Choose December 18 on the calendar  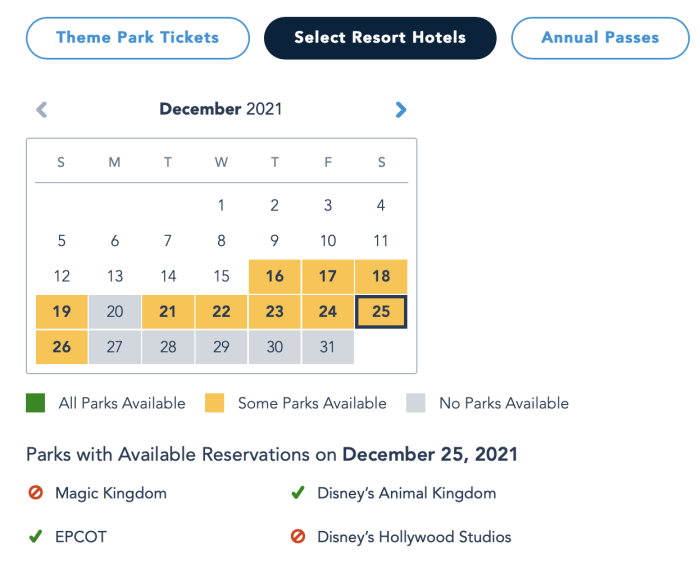coord(381,277)
